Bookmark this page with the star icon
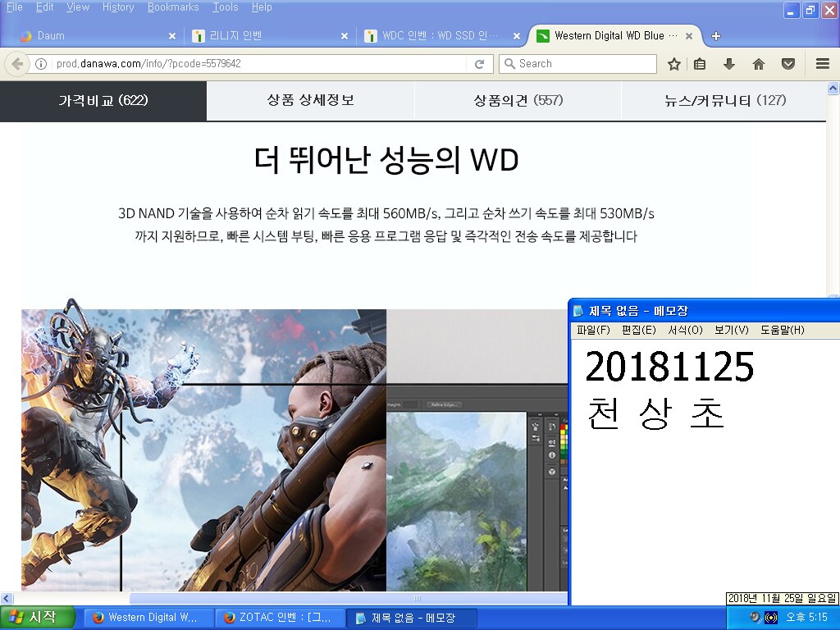Screen dimensions: 840x630 click(x=674, y=64)
